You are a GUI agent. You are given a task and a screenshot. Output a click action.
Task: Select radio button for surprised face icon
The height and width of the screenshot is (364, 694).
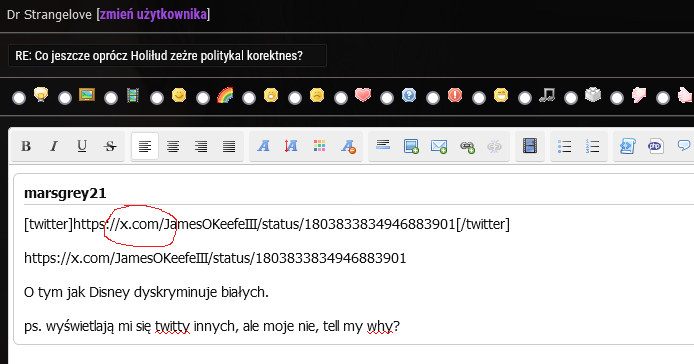[x=249, y=98]
